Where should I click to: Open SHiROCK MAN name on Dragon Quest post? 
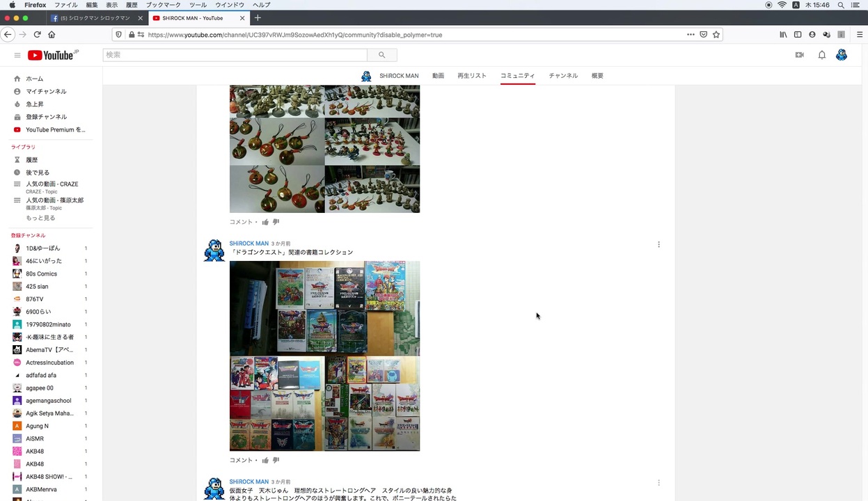(x=248, y=244)
